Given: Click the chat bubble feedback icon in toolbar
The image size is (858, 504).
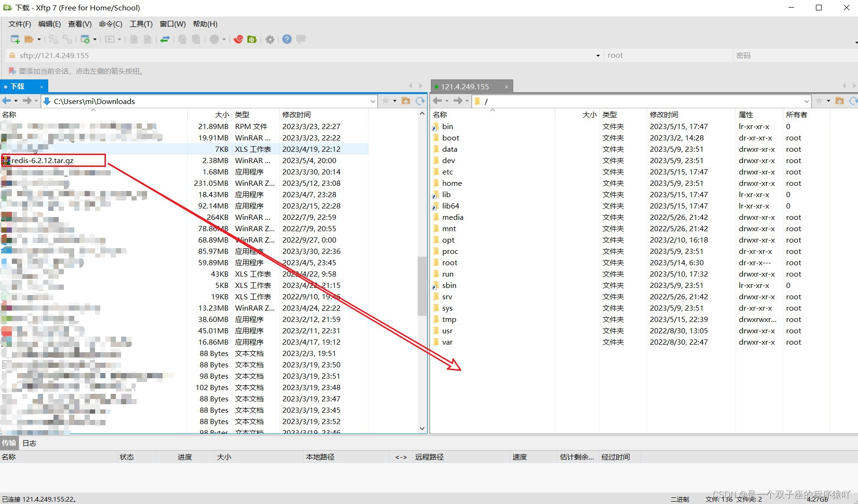Looking at the screenshot, I should point(301,39).
